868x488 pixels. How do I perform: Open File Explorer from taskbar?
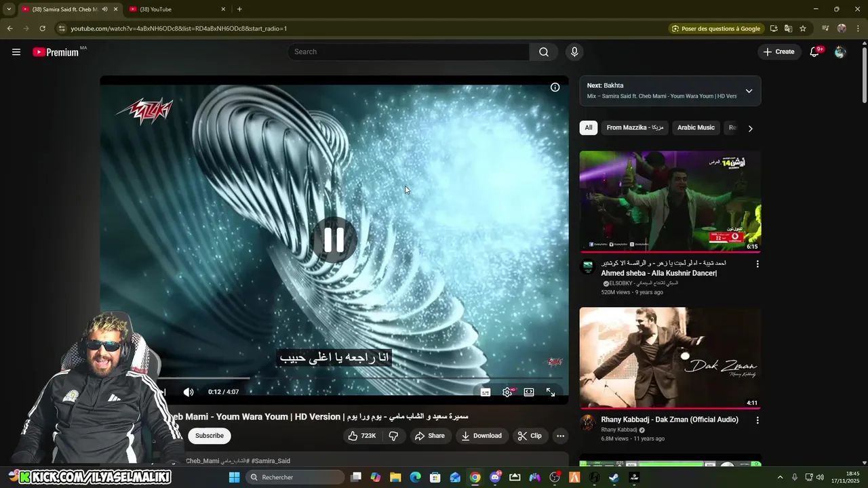tap(395, 477)
